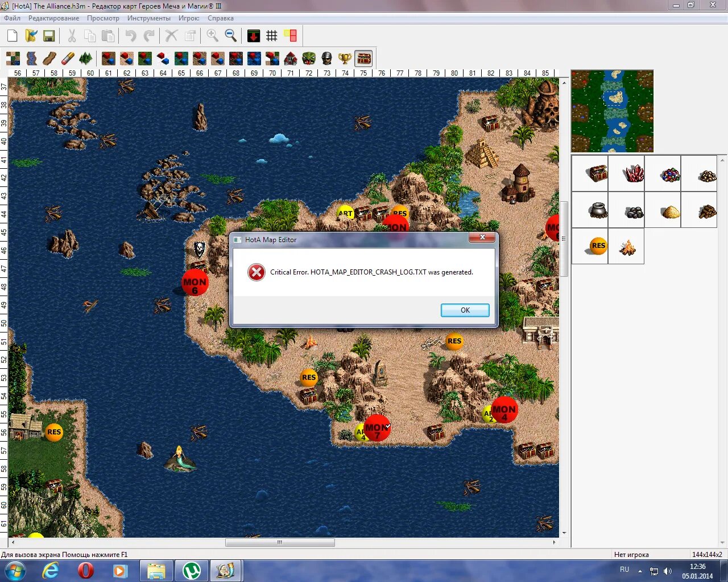This screenshot has width=728, height=582.
Task: Open the Файл menu
Action: pos(12,18)
